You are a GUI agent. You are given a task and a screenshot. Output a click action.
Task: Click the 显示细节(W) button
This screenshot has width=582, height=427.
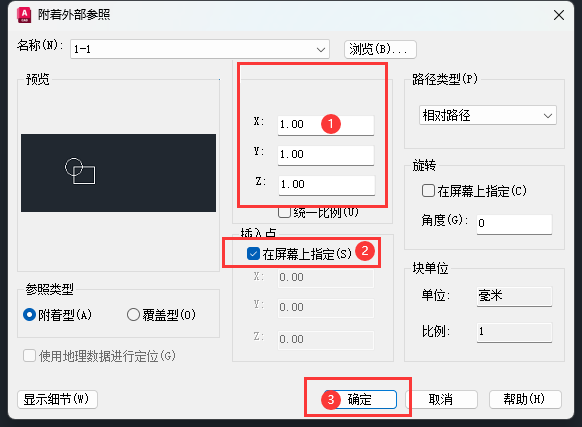point(57,400)
